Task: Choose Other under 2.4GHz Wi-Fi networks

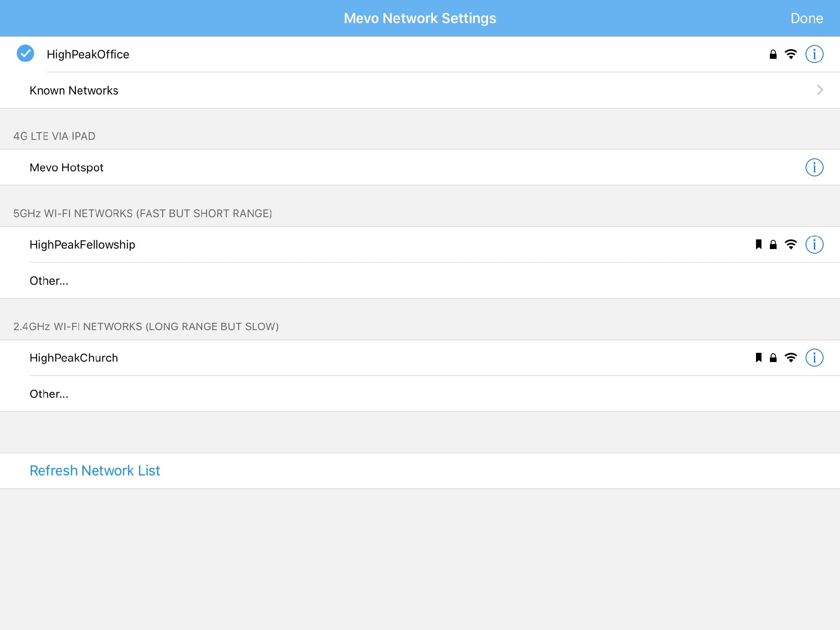Action: click(x=420, y=394)
